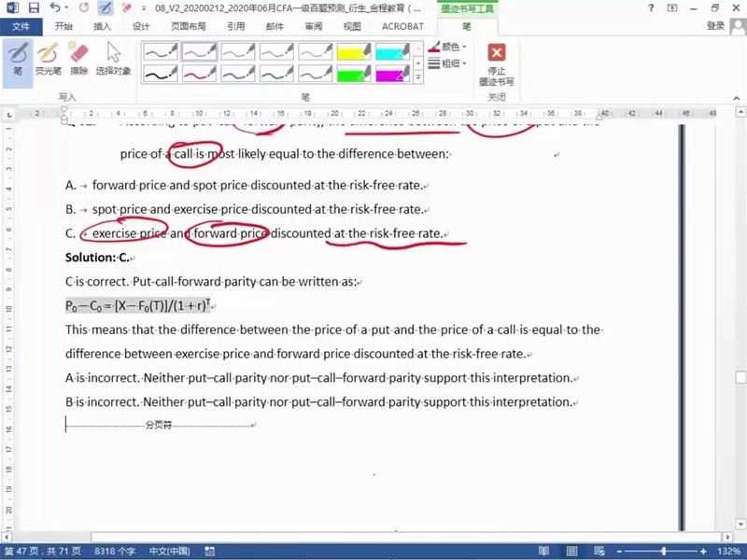The image size is (747, 560).
Task: Open the 文件 (File) tab
Action: (21, 27)
